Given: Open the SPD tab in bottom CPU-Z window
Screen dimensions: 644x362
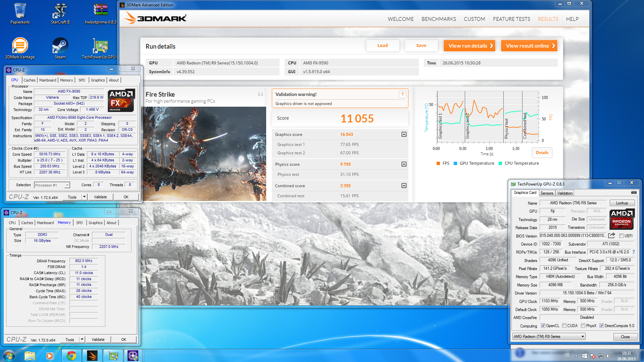Looking at the screenshot, I should pos(79,223).
